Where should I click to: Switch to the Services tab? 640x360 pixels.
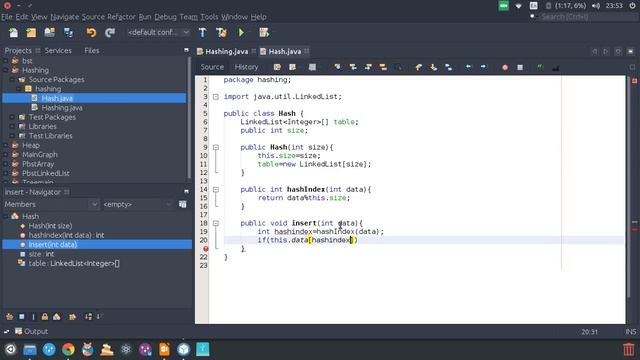pos(58,50)
